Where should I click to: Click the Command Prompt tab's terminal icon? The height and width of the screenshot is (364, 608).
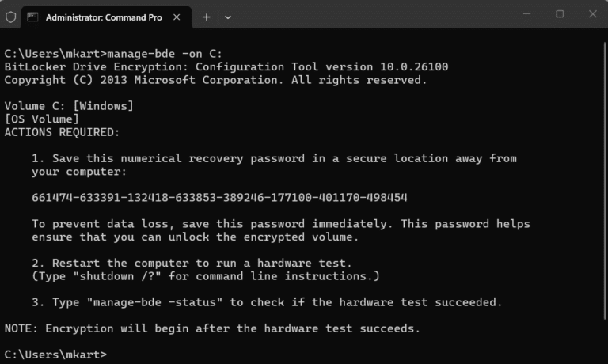(33, 17)
